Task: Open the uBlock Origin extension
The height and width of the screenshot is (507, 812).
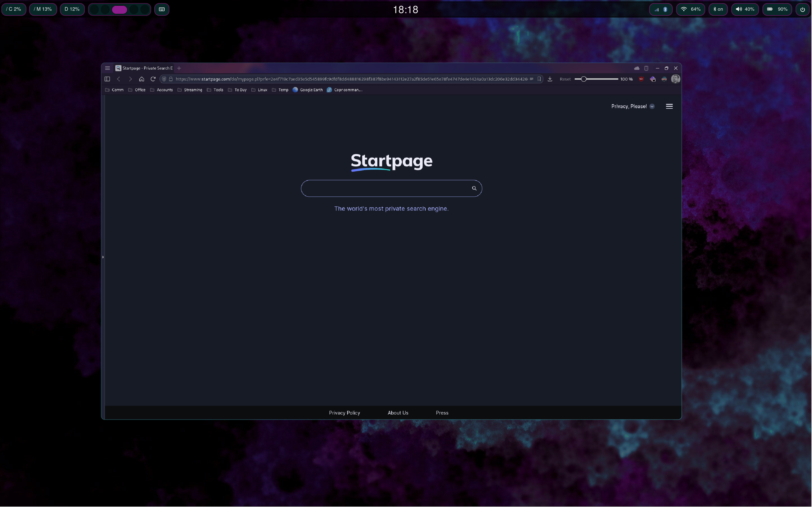Action: coord(641,79)
